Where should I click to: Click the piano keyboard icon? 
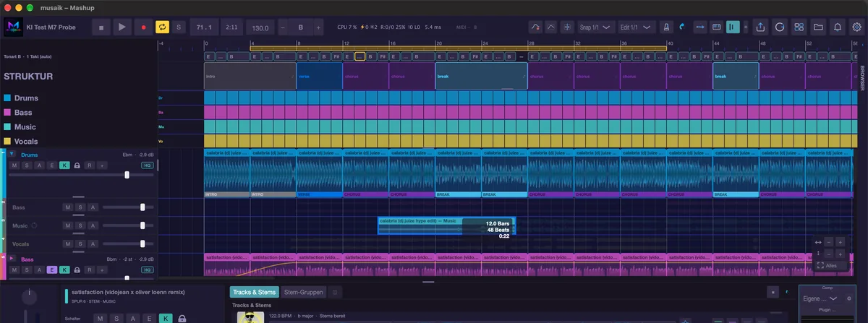(717, 27)
